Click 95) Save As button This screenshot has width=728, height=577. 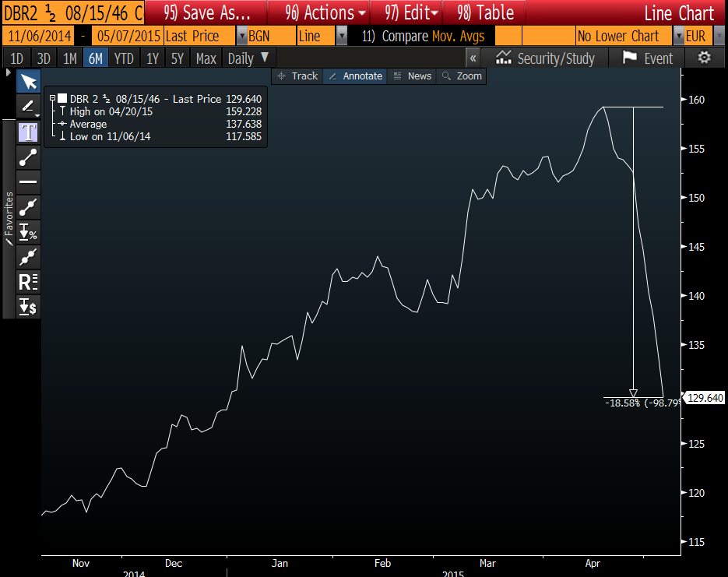coord(206,12)
